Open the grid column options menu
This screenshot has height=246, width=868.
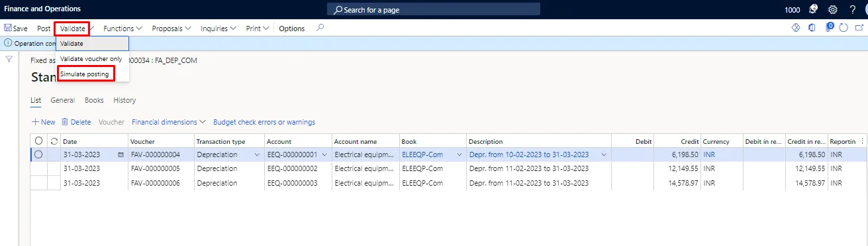pos(862,141)
